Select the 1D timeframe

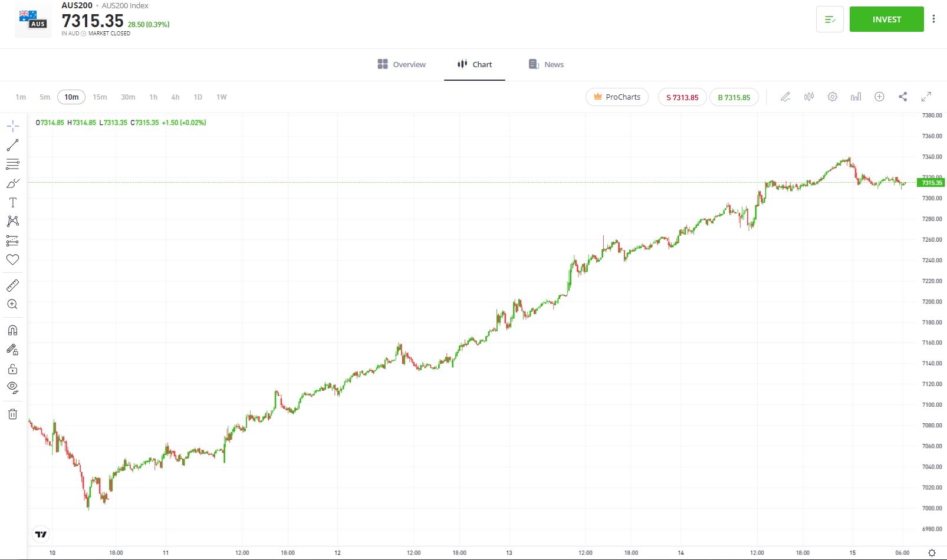(x=198, y=97)
